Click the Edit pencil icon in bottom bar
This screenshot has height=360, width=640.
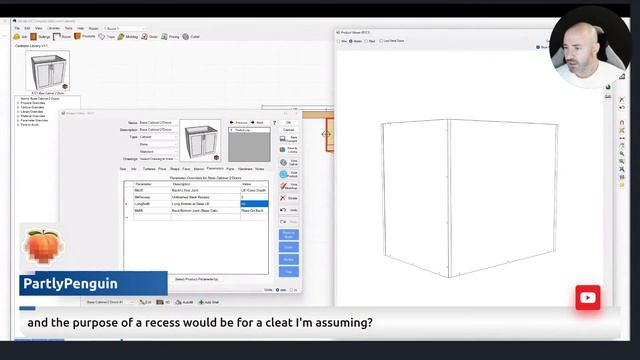pos(142,302)
